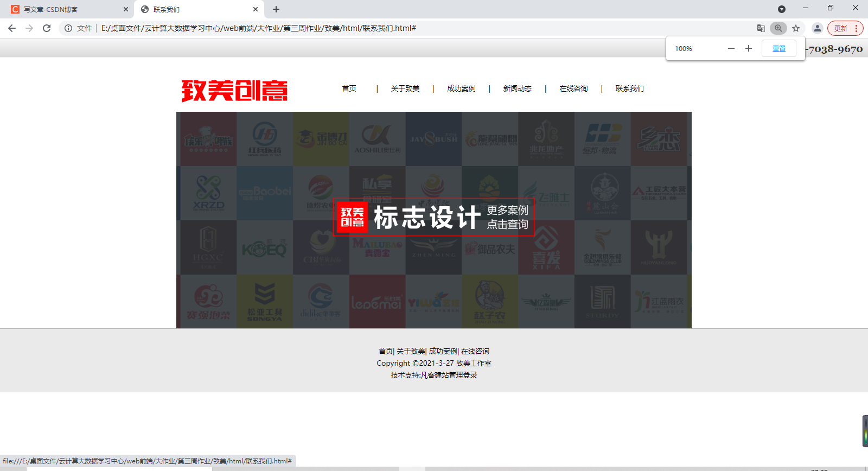This screenshot has height=471, width=868.
Task: Open a new browser tab
Action: [276, 9]
